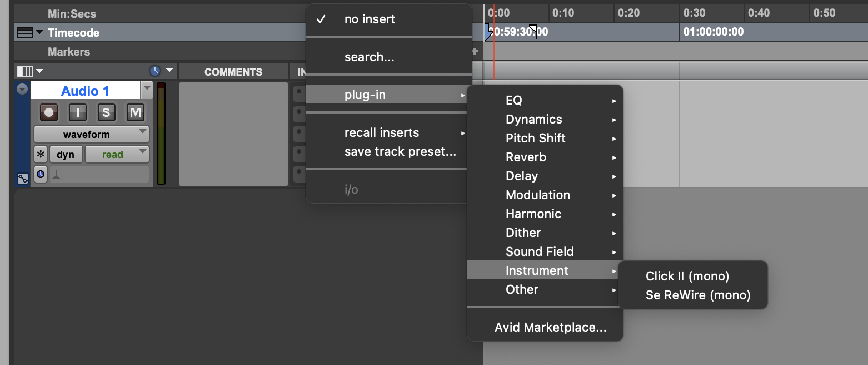Click the asterisk freeze button on Audio 1
Image resolution: width=868 pixels, height=365 pixels.
(x=41, y=155)
